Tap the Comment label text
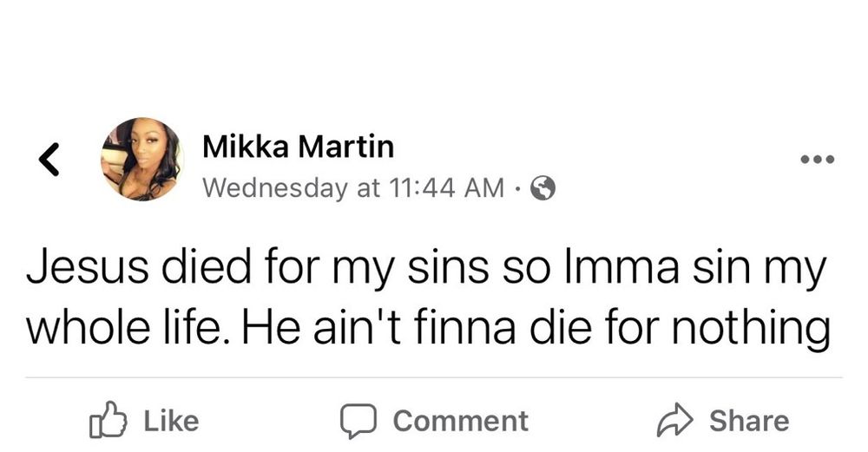Viewport: 868px width, 452px height. coord(461,421)
